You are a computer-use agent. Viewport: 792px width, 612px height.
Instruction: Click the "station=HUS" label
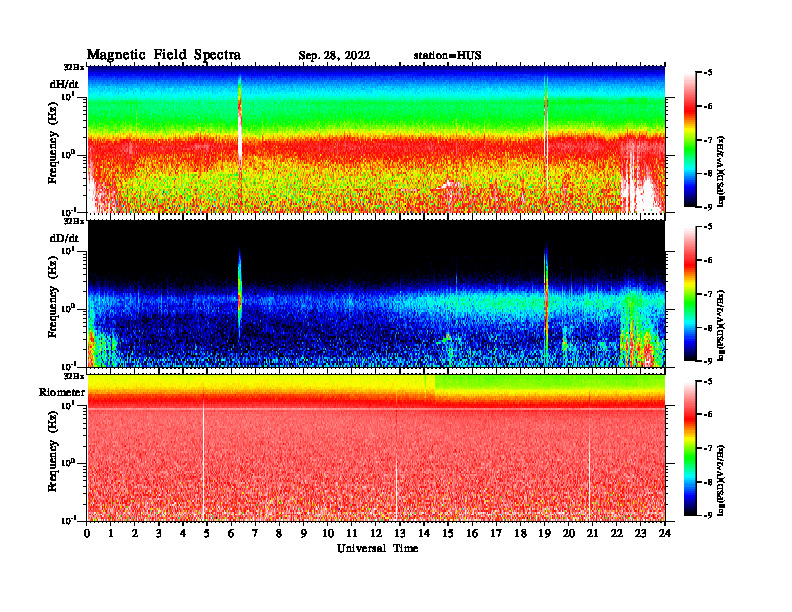tap(447, 56)
